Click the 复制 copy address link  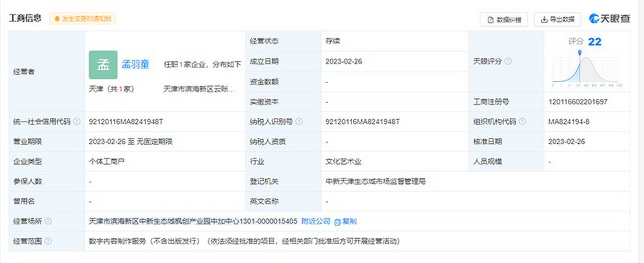[x=349, y=221]
